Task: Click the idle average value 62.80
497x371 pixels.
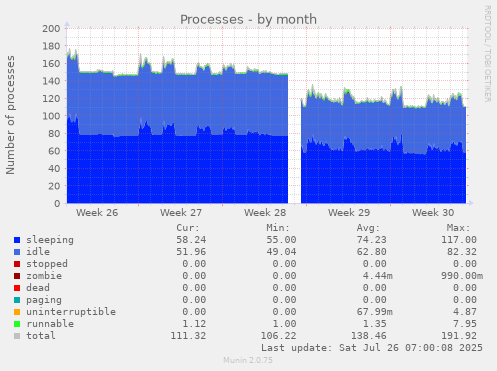Action: coord(371,252)
